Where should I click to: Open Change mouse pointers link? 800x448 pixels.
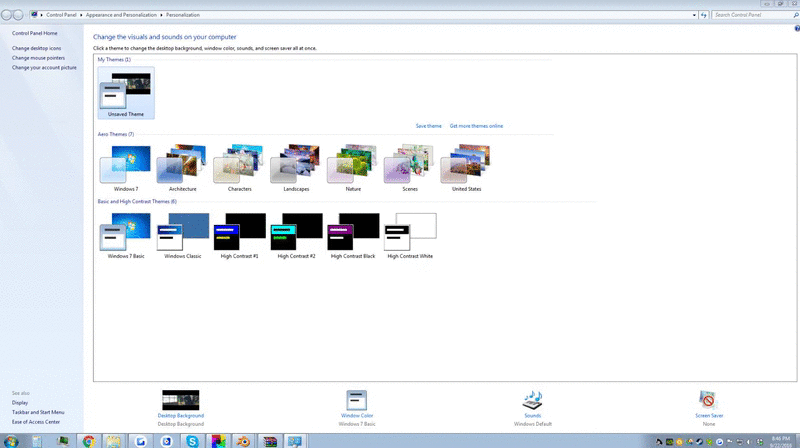pyautogui.click(x=38, y=58)
